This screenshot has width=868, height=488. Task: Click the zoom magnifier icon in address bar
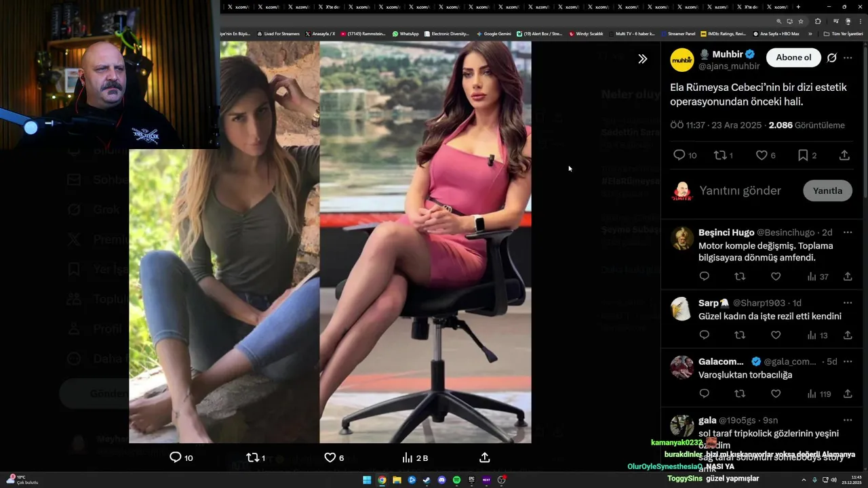tap(779, 21)
